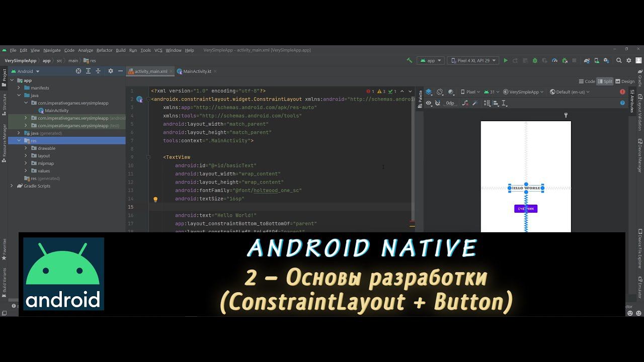
Task: Click the Make Project hammer icon
Action: coord(410,60)
